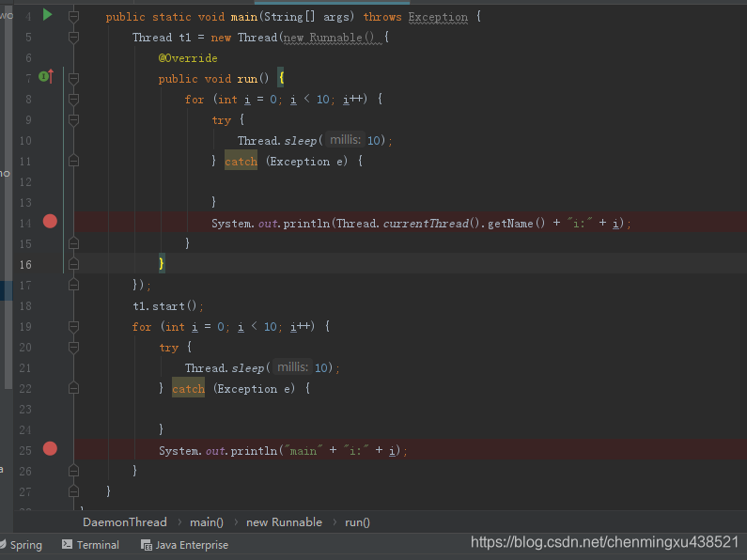Screen dimensions: 747x560
Task: Click Thread t1 declaration on line 5
Action: tap(162, 38)
